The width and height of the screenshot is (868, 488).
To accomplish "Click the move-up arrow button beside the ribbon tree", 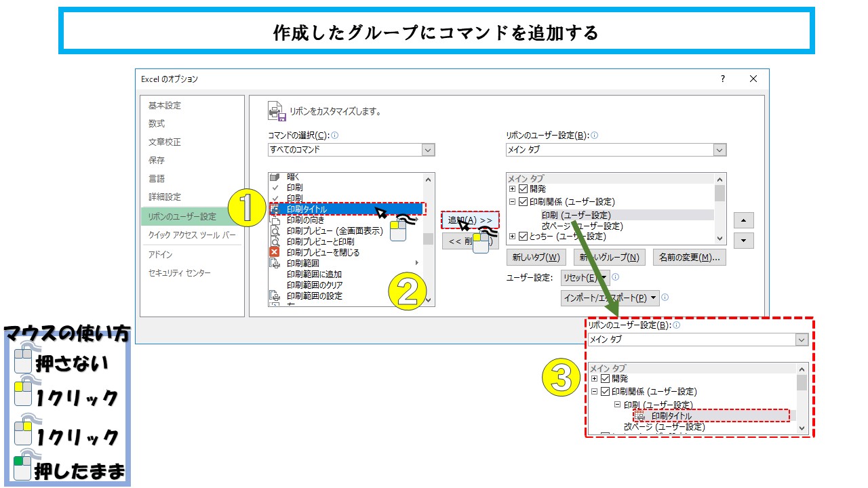I will [745, 221].
